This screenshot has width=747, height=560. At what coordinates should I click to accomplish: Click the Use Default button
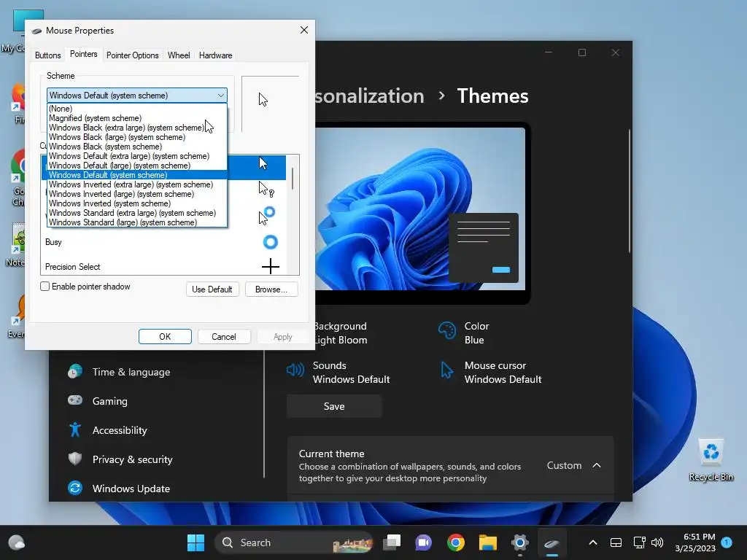point(212,289)
